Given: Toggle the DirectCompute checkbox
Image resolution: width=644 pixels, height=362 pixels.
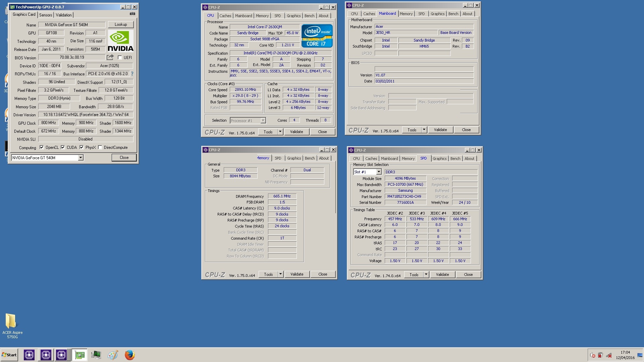Looking at the screenshot, I should (100, 147).
